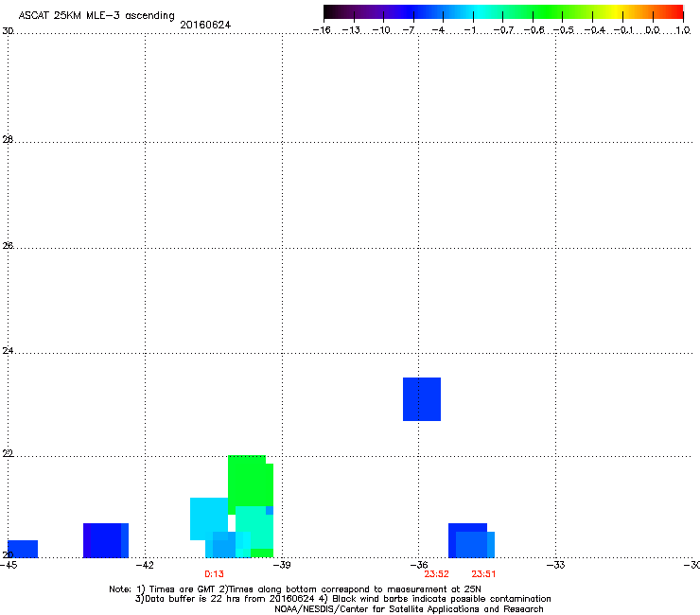This screenshot has height=615, width=700.
Task: Click the longitude axis label "-42"
Action: click(145, 565)
